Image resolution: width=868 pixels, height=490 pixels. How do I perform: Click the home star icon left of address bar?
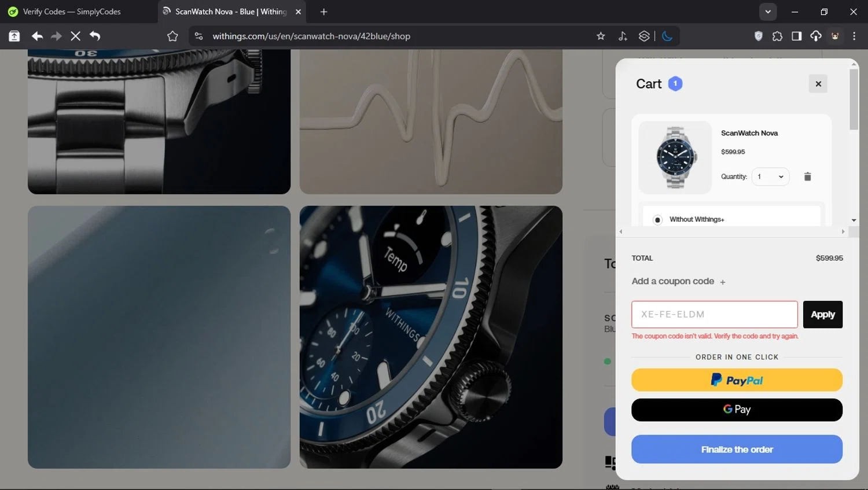172,36
